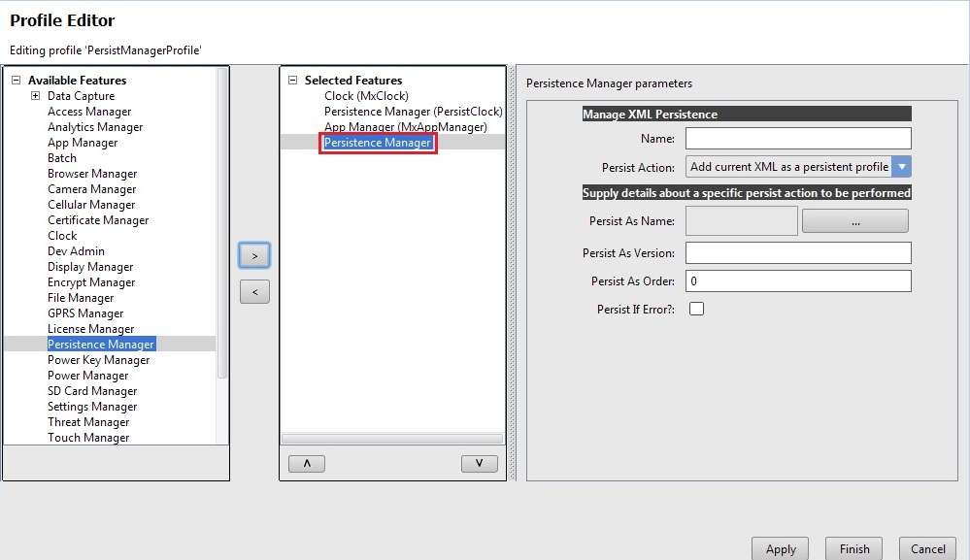Click the Name input field

(797, 139)
